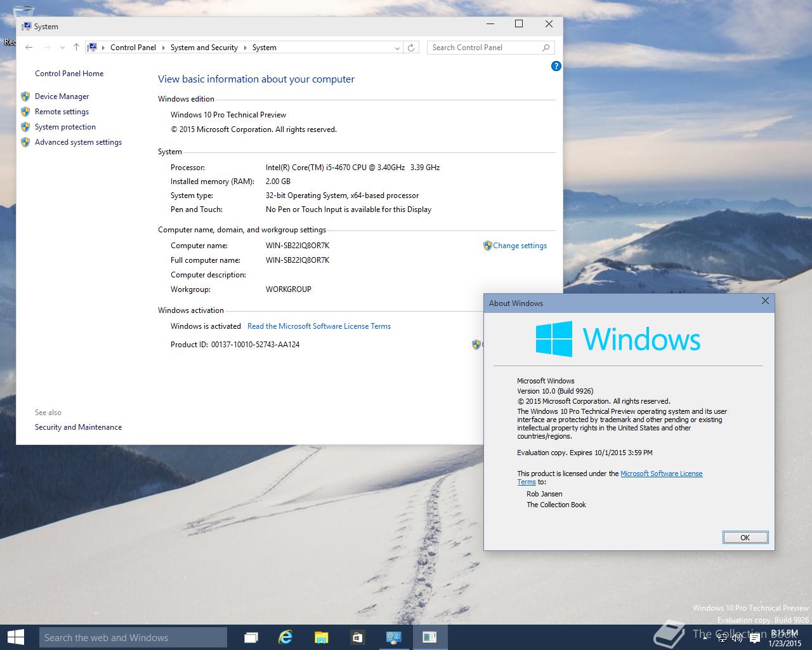Refresh the System control panel page
The height and width of the screenshot is (650, 812).
click(411, 48)
